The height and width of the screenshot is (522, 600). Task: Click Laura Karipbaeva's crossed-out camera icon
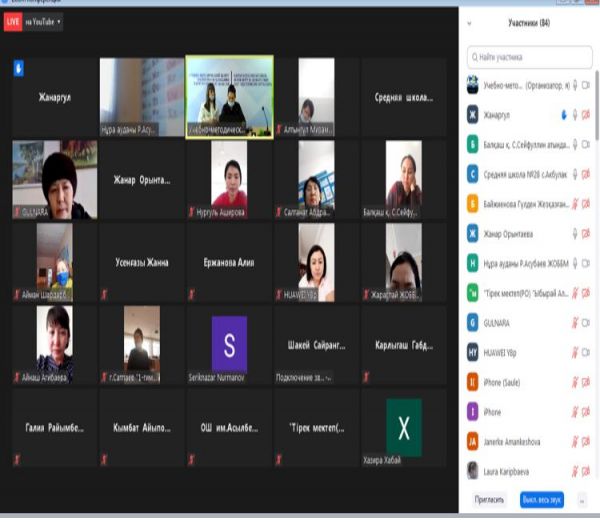587,470
